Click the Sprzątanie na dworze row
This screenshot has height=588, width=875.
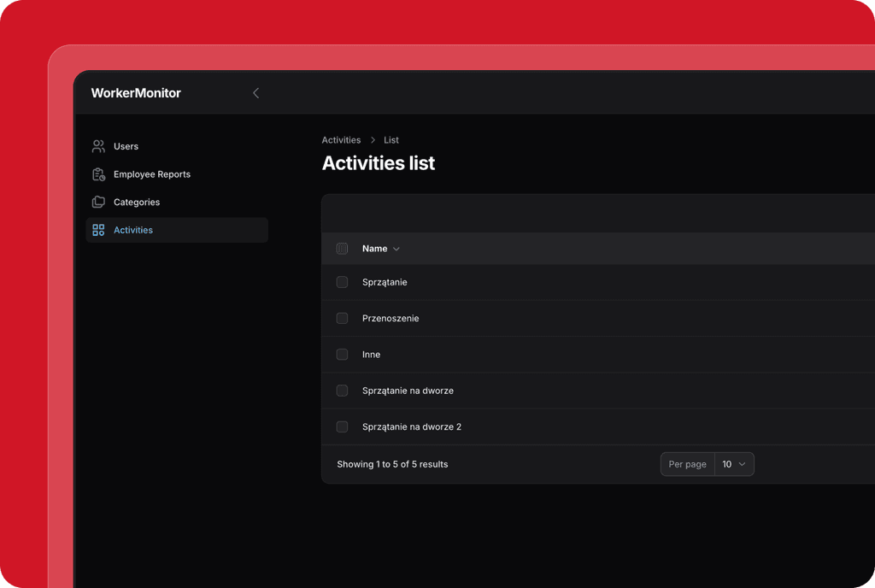click(x=597, y=391)
